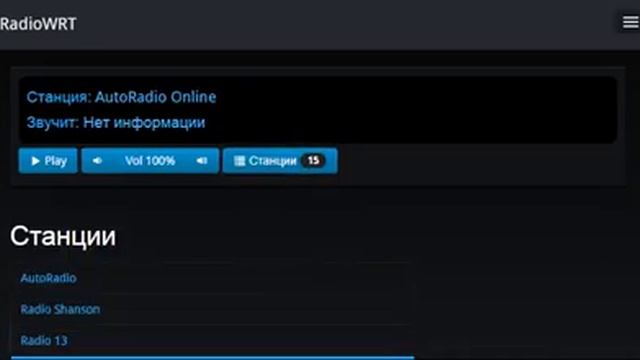Click the 15 badge on Станции button
The image size is (640, 360).
(x=313, y=160)
